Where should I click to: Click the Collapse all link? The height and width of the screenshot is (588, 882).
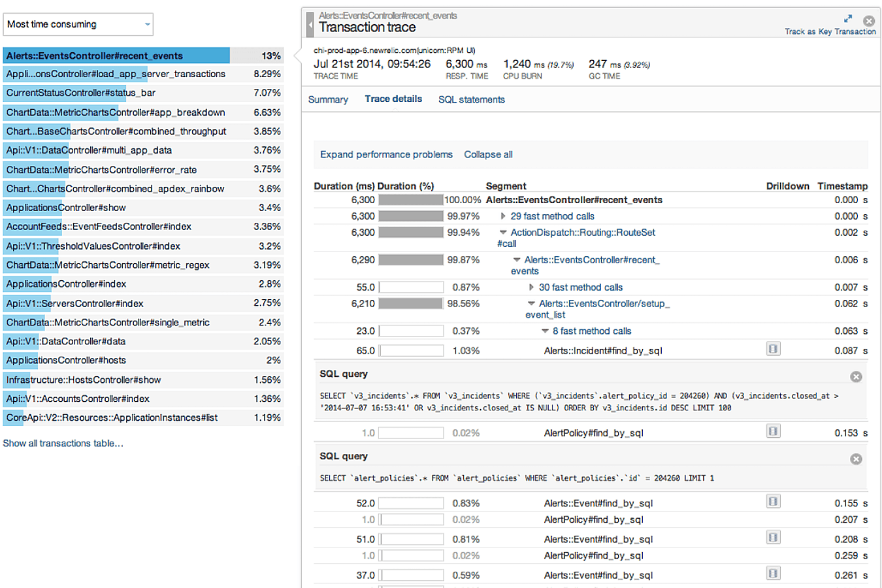[488, 155]
